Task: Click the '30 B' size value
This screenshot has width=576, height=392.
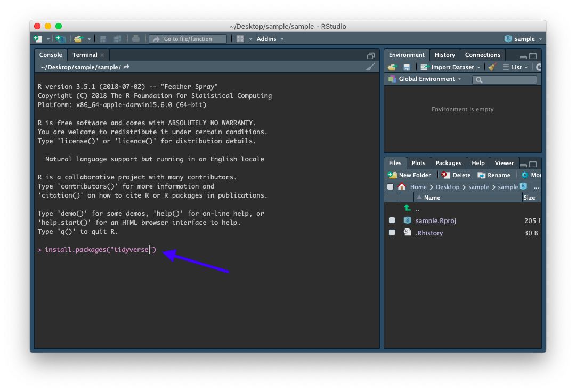Action: 531,233
